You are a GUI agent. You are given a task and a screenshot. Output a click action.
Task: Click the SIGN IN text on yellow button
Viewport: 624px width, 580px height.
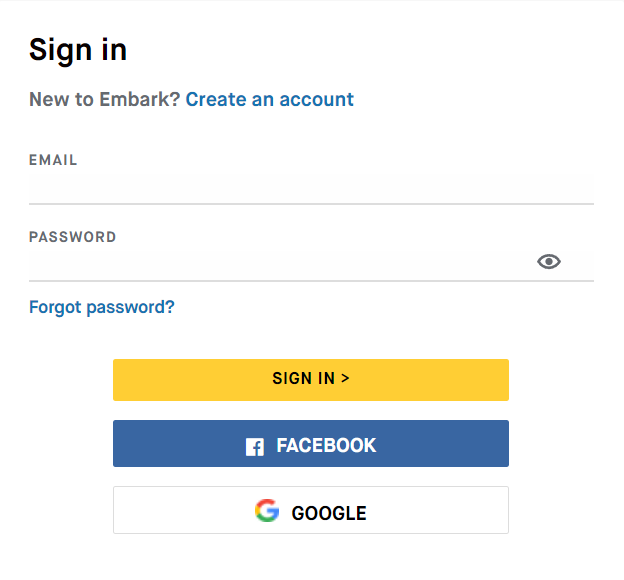tap(304, 378)
